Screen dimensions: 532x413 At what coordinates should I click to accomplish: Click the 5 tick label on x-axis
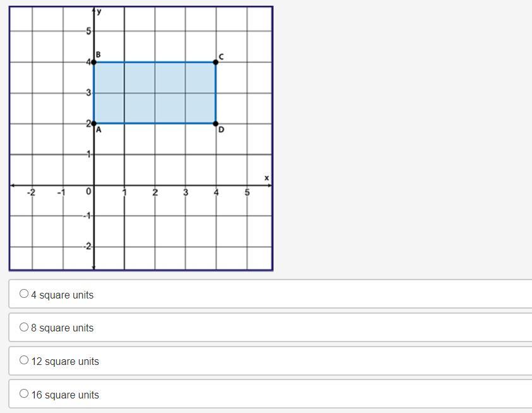click(247, 192)
